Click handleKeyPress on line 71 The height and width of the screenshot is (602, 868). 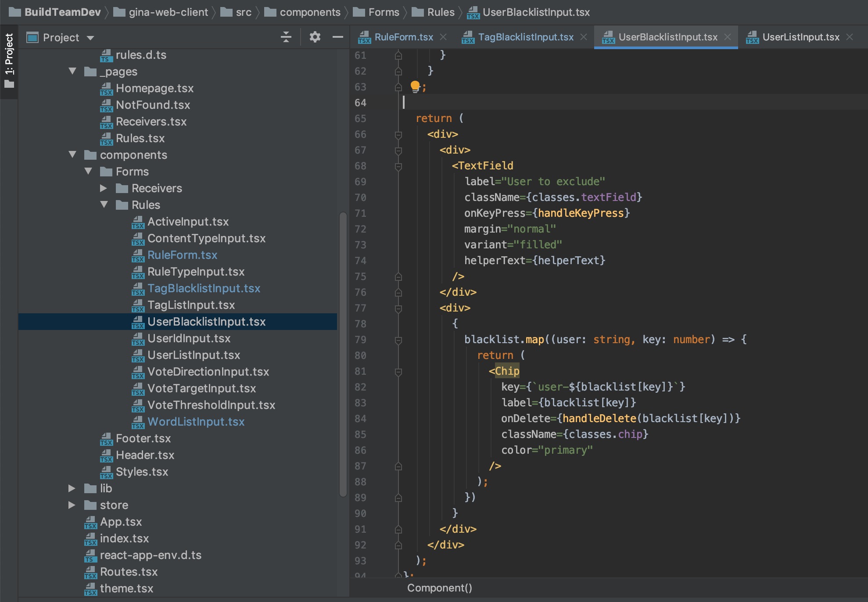[581, 213]
